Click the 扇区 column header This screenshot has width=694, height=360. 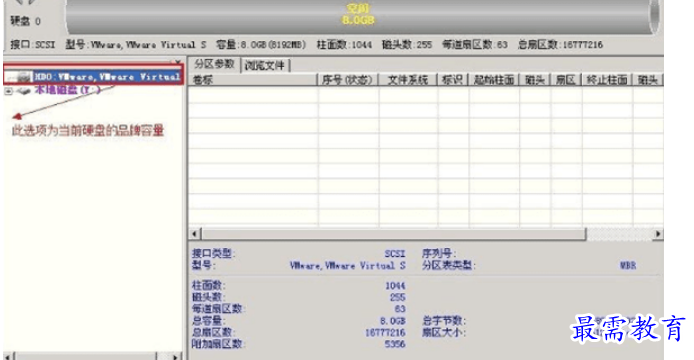pyautogui.click(x=566, y=80)
